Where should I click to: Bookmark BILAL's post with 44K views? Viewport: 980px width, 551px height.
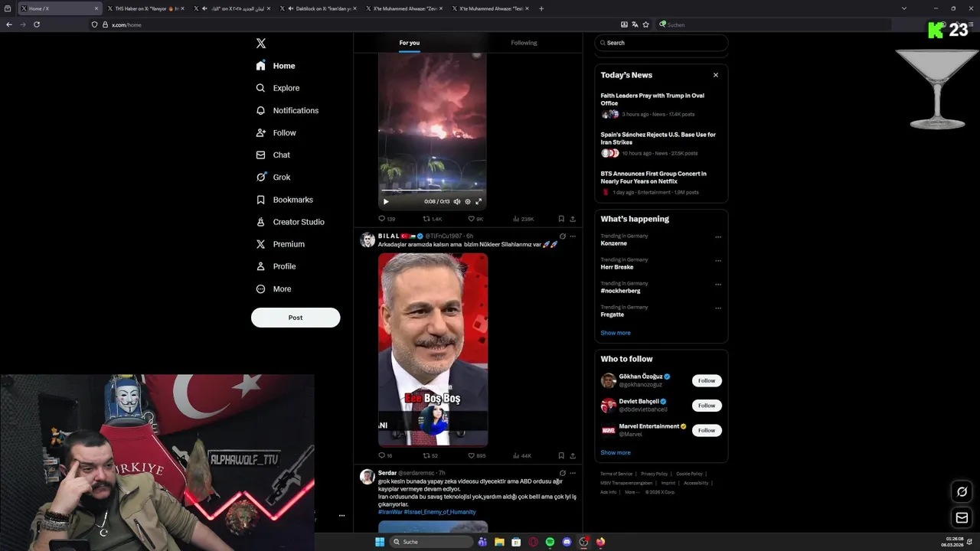point(561,455)
